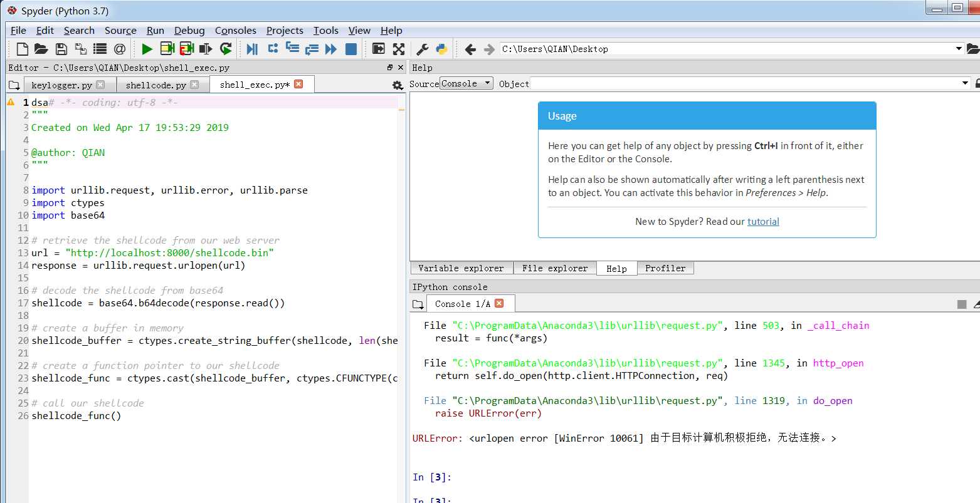The image size is (980, 503).
Task: Maximize the current pane
Action: pos(378,49)
